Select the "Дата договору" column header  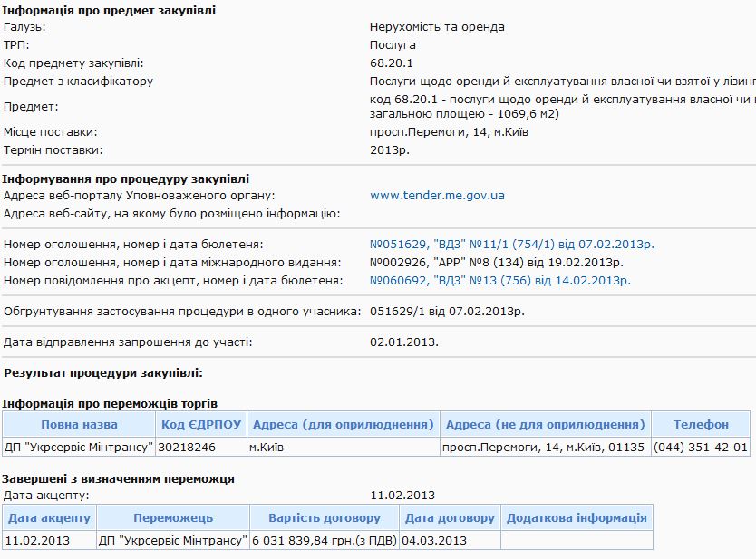coord(450,518)
